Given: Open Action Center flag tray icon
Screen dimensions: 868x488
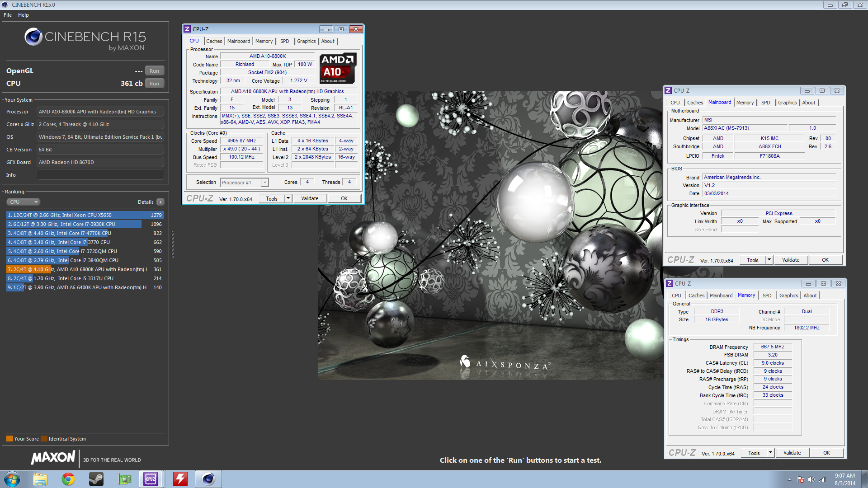Looking at the screenshot, I should tap(800, 479).
